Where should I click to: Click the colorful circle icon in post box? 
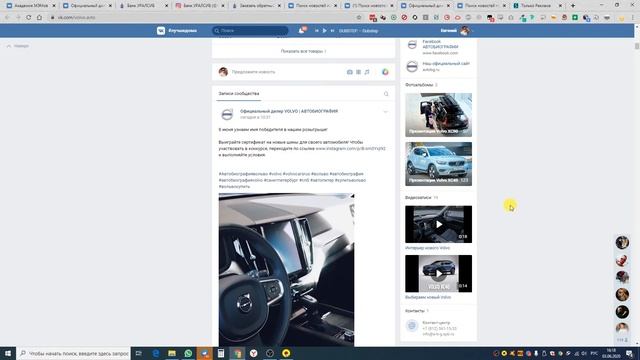pos(385,72)
